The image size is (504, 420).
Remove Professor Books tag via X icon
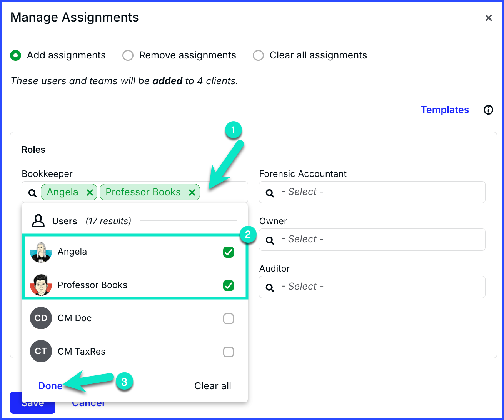coord(192,192)
